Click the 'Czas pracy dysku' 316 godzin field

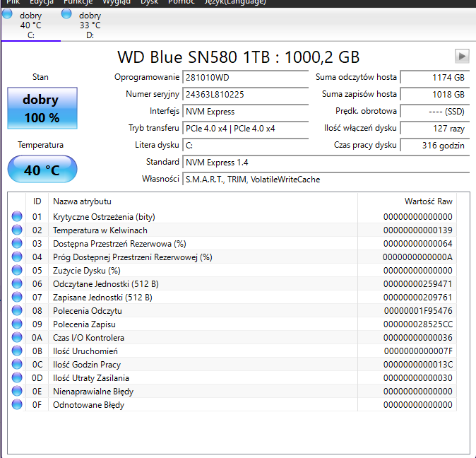(434, 146)
